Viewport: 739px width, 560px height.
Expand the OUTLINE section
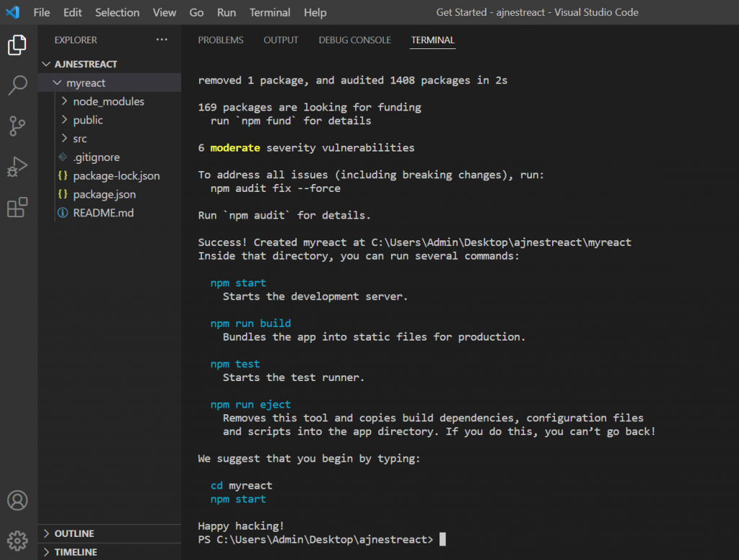pos(47,533)
